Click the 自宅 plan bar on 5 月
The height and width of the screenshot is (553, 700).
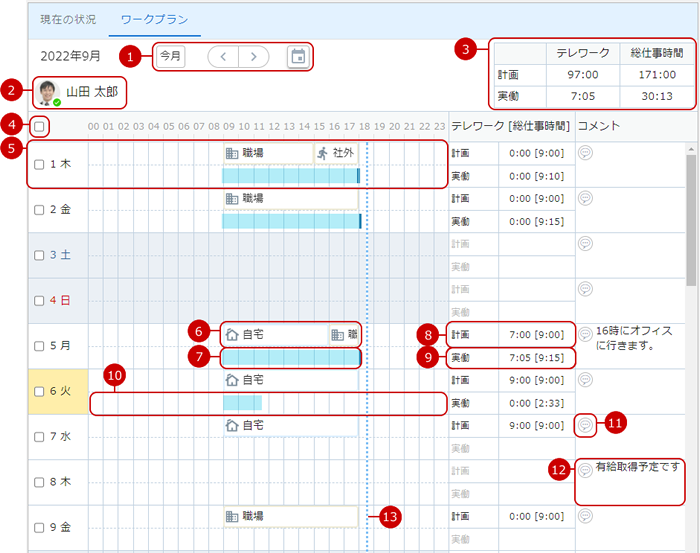[272, 334]
